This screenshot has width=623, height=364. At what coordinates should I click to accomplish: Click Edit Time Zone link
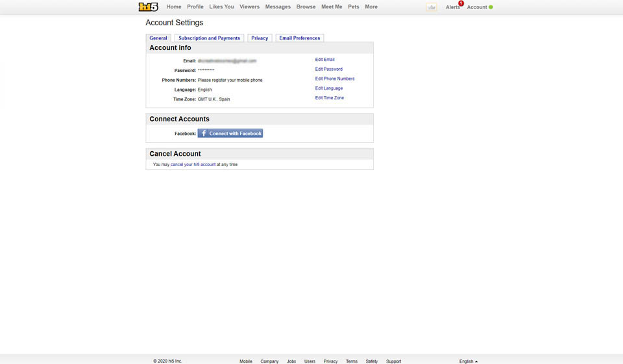[x=329, y=98]
